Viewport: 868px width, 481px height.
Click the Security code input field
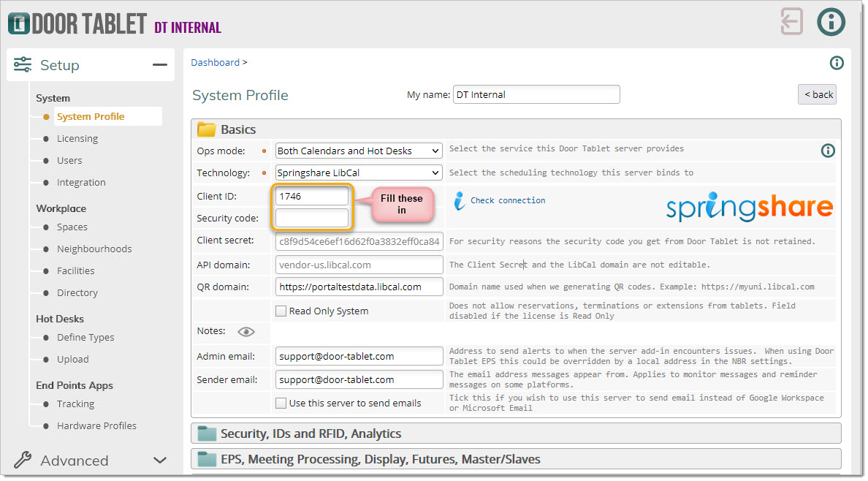(x=312, y=218)
